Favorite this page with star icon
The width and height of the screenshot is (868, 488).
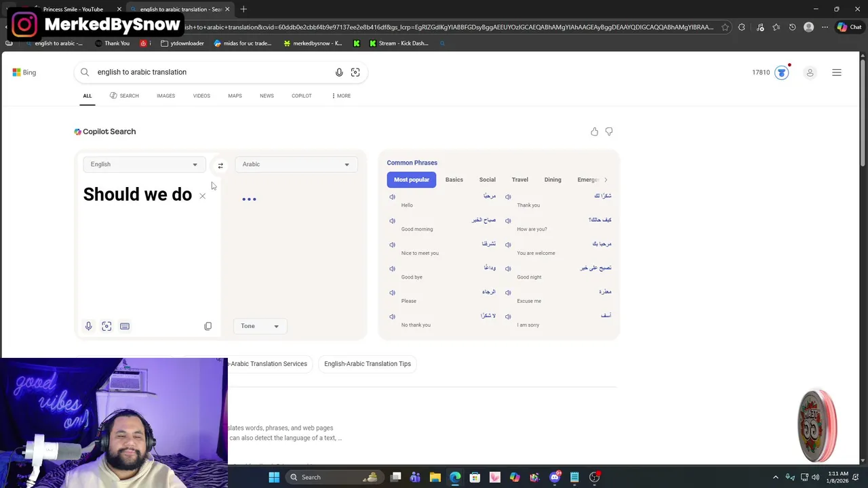tap(725, 27)
